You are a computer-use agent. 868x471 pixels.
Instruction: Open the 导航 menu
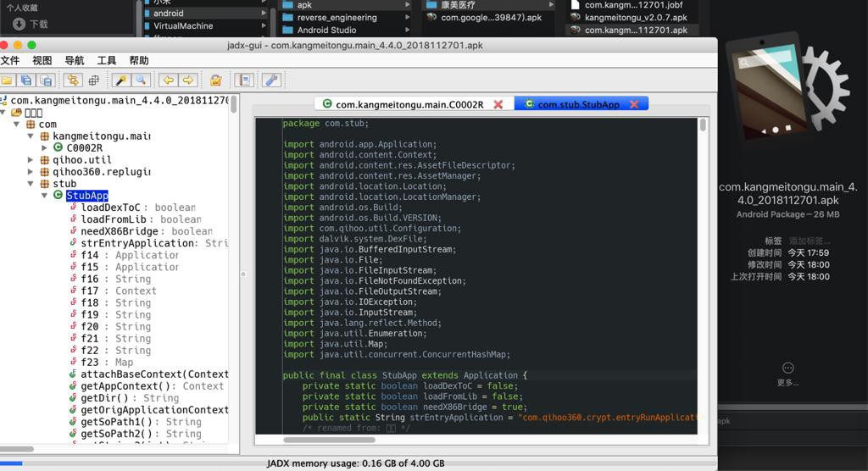tap(75, 60)
